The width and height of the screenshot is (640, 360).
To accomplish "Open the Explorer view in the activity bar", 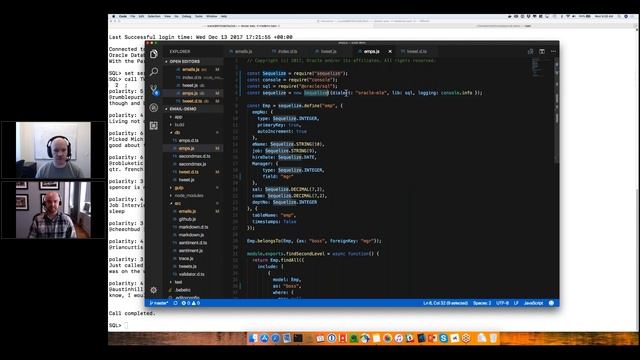I will pos(154,54).
